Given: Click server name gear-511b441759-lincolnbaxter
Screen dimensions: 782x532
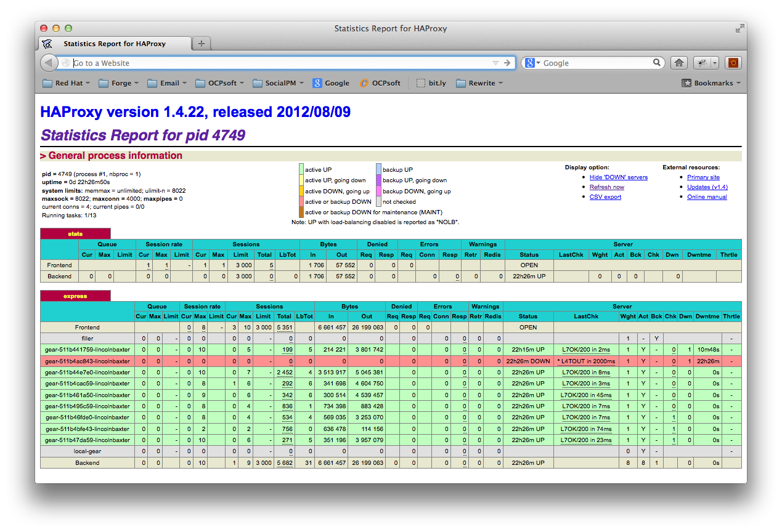Looking at the screenshot, I should pyautogui.click(x=87, y=350).
